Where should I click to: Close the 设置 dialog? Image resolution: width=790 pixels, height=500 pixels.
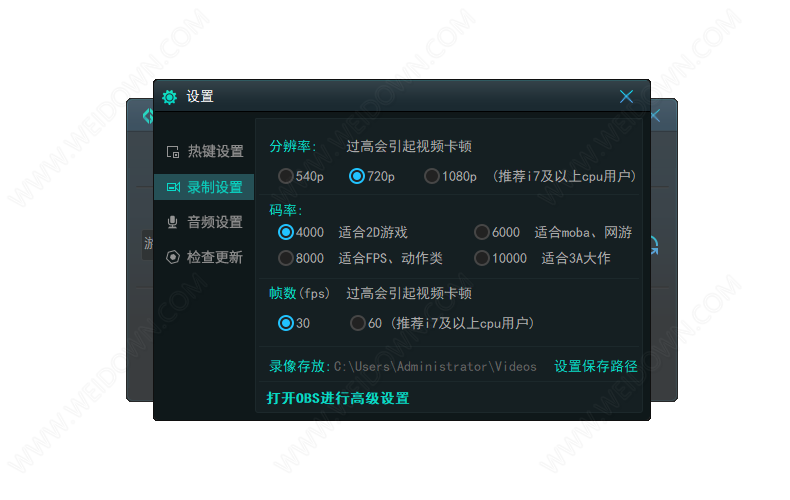pos(626,96)
